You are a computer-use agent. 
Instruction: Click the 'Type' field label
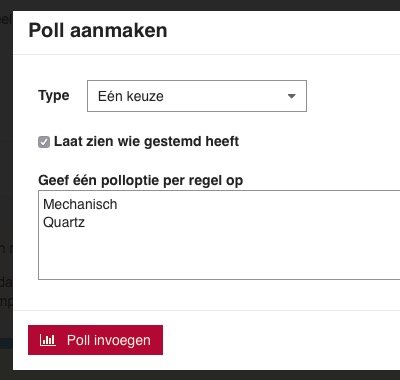[x=54, y=96]
